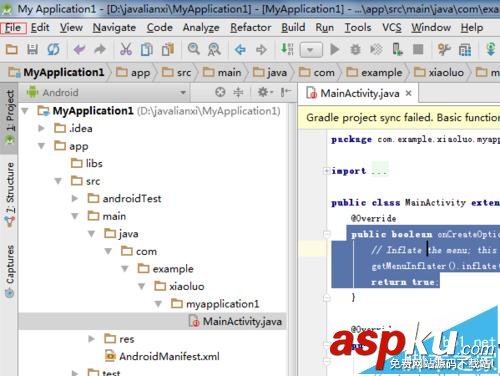This screenshot has height=376, width=500.
Task: Open the VCS menu
Action: [392, 27]
